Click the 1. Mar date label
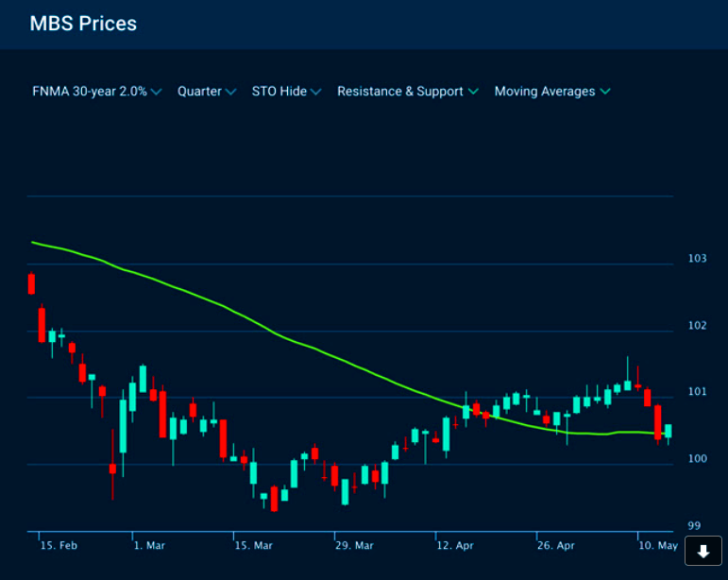 point(149,546)
